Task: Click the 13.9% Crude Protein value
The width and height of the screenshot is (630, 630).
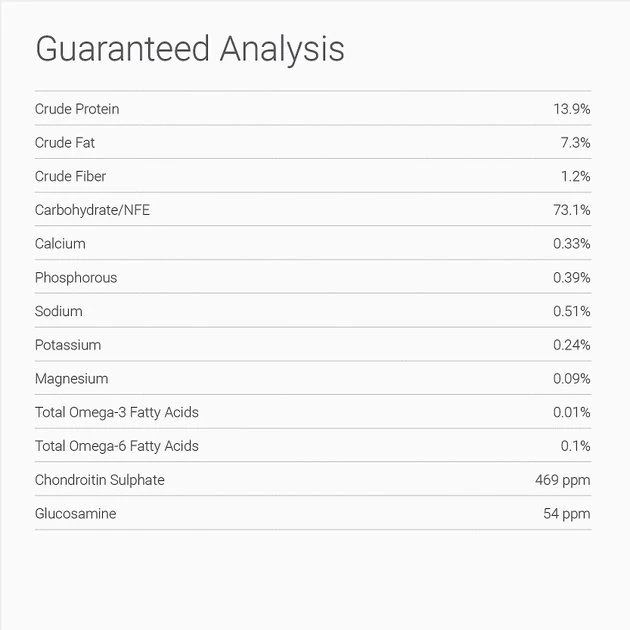Action: [572, 109]
